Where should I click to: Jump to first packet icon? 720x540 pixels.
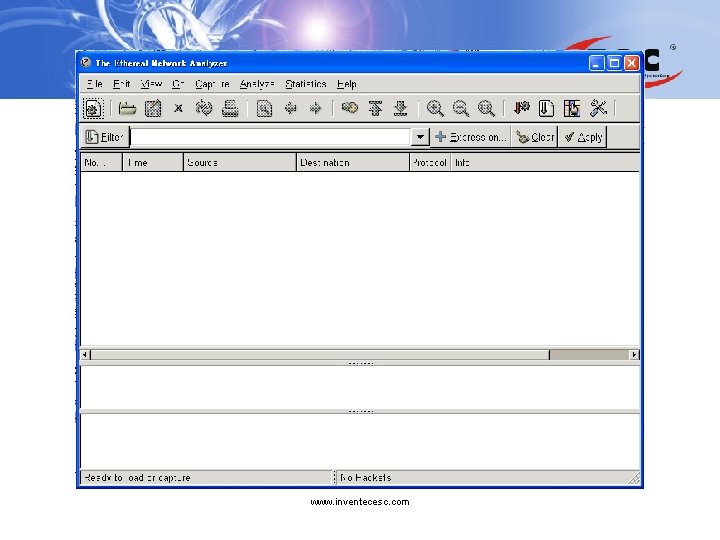point(375,108)
